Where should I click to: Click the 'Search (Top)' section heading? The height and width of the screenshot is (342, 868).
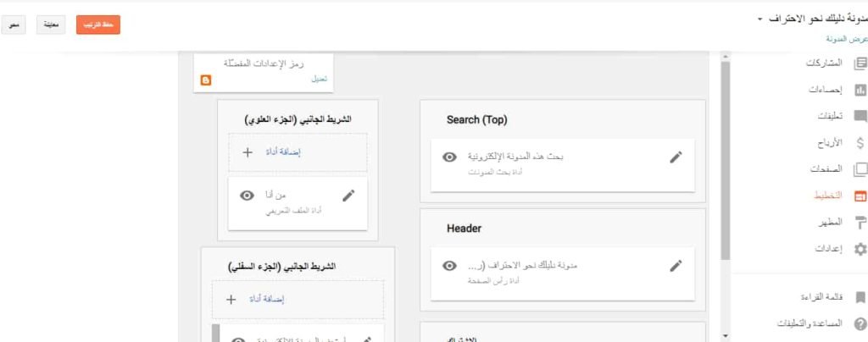[476, 120]
